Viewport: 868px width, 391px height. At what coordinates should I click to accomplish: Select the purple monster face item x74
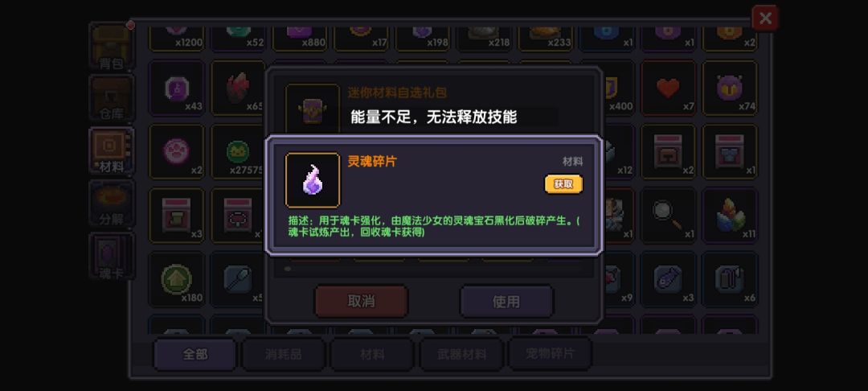click(x=730, y=88)
